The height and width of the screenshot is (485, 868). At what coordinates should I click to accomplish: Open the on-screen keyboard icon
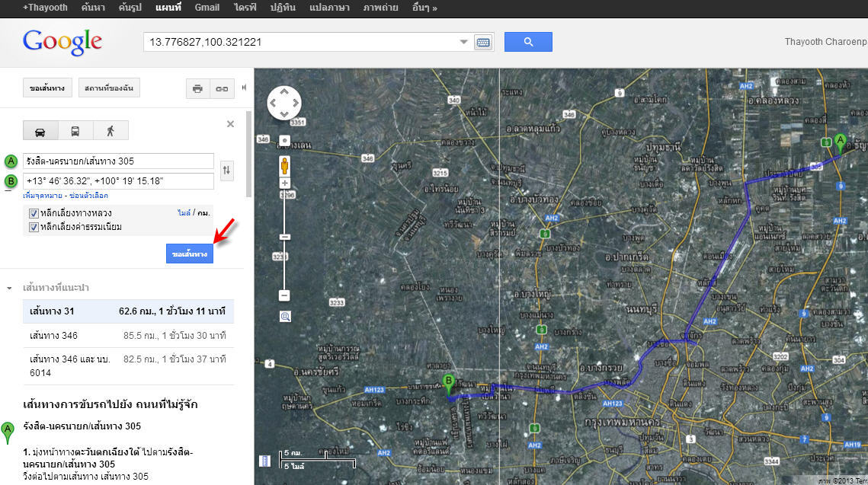[x=483, y=43]
